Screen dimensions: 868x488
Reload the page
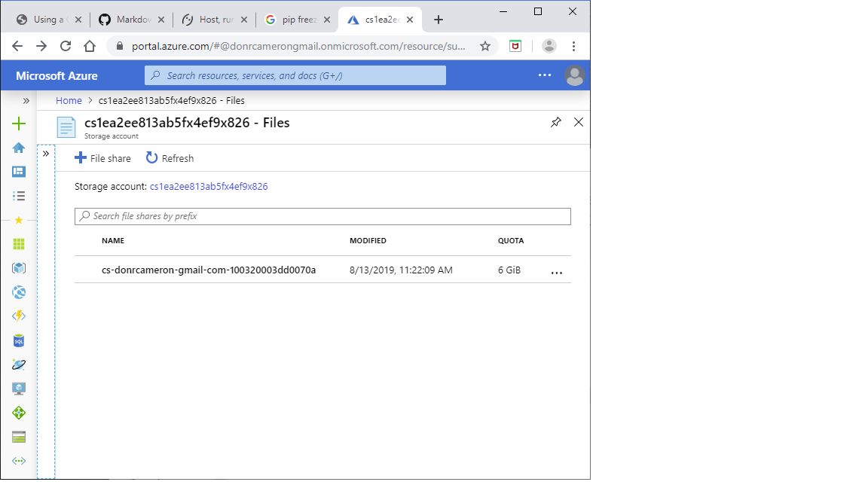[x=66, y=46]
